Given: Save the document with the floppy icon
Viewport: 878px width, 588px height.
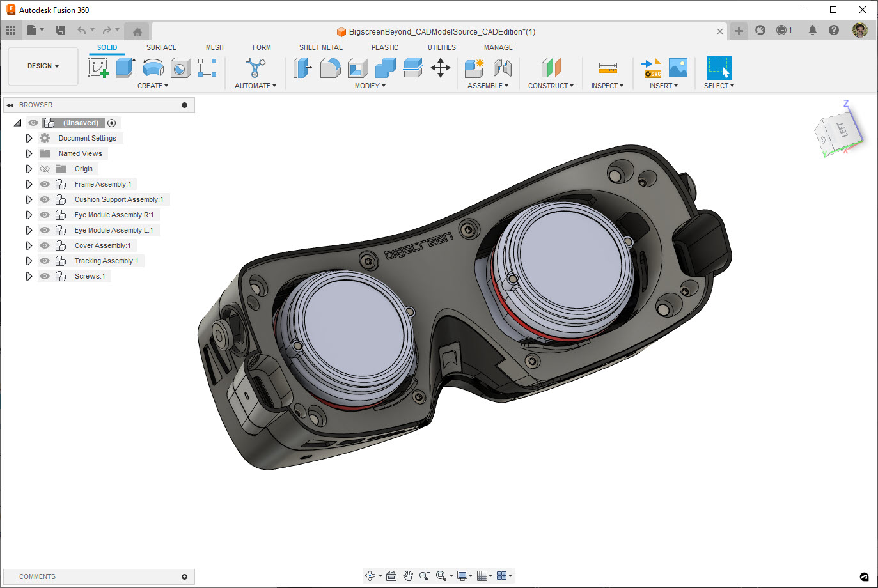Looking at the screenshot, I should [x=61, y=30].
